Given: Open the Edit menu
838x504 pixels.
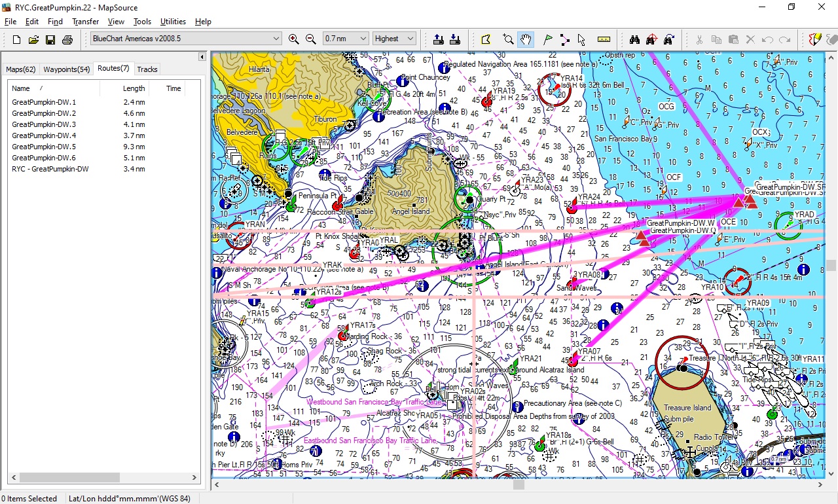Looking at the screenshot, I should point(32,22).
